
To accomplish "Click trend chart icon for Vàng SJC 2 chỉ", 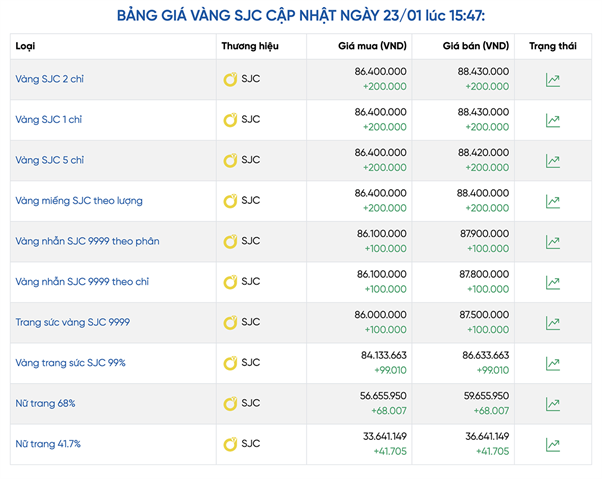I will [x=553, y=80].
